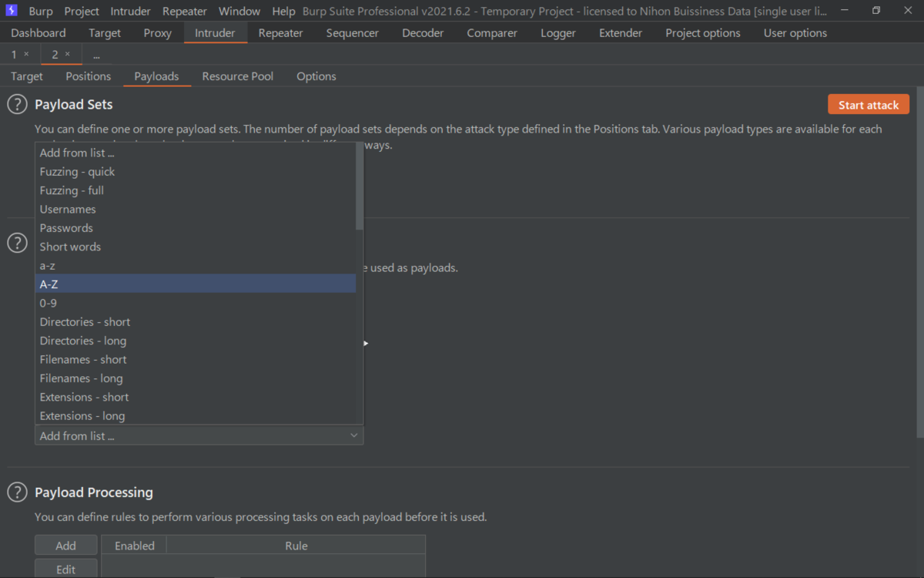Choose 'Filenames - long' from the list
This screenshot has height=578, width=924.
click(x=196, y=378)
